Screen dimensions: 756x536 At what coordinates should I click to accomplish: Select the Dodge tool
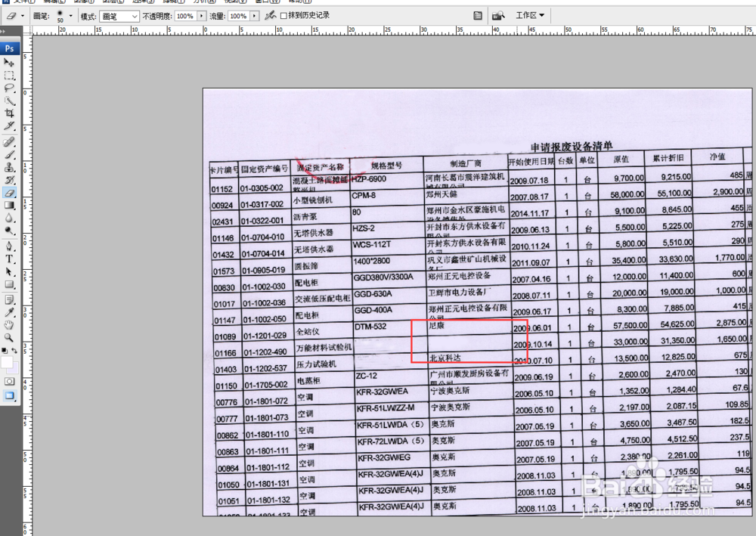tap(9, 231)
